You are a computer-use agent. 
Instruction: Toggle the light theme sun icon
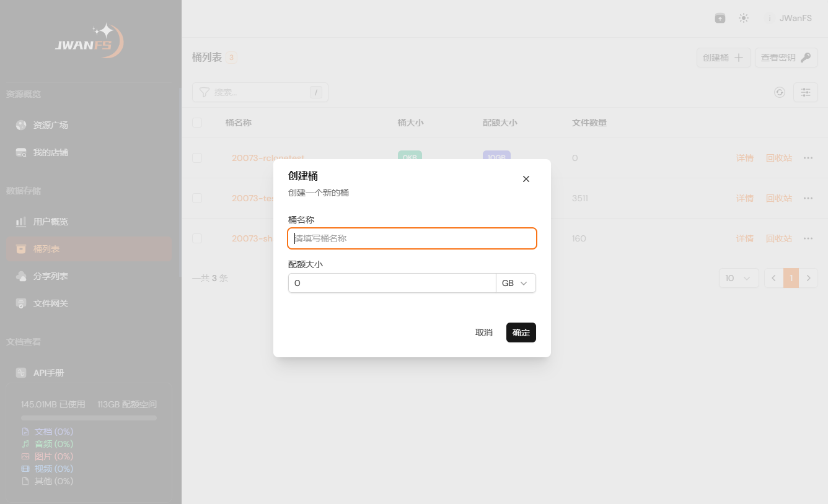[x=744, y=19]
